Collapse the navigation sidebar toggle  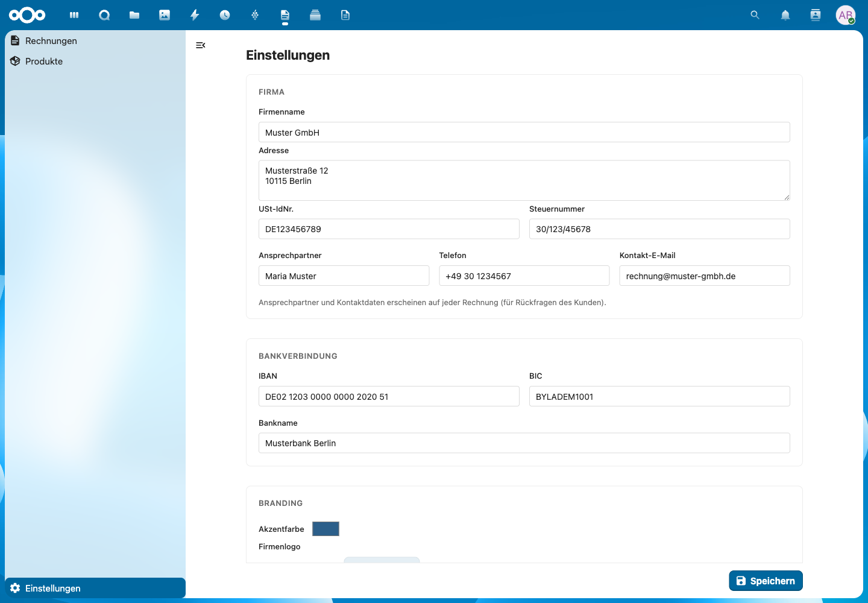[x=201, y=45]
